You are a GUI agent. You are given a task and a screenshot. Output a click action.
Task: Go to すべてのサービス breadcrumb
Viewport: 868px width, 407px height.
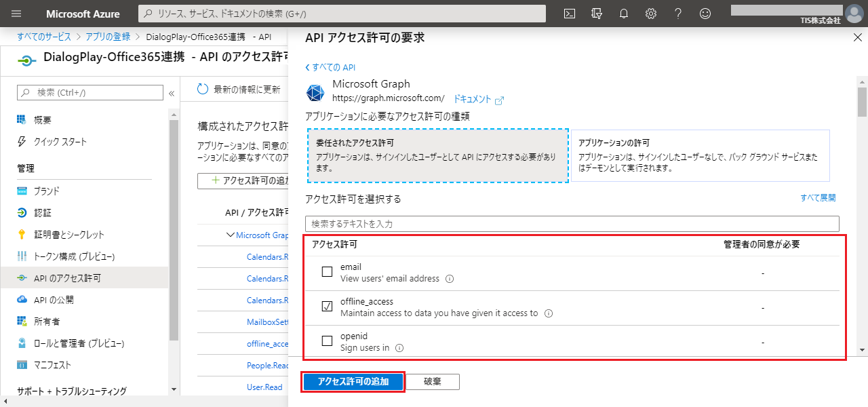(44, 36)
